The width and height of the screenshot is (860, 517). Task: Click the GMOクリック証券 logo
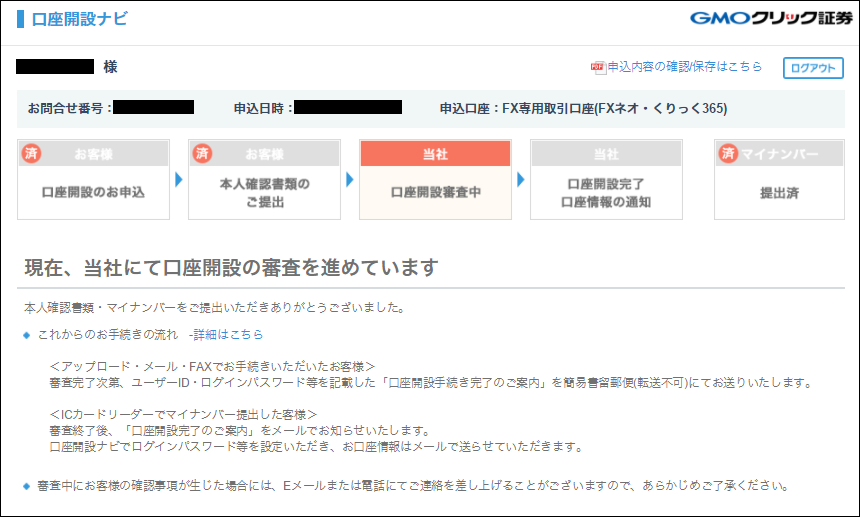coord(771,18)
